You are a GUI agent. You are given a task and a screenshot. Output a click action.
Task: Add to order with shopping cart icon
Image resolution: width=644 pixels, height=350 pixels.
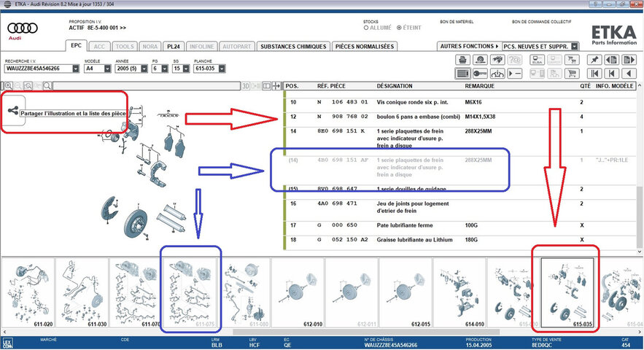pyautogui.click(x=572, y=74)
